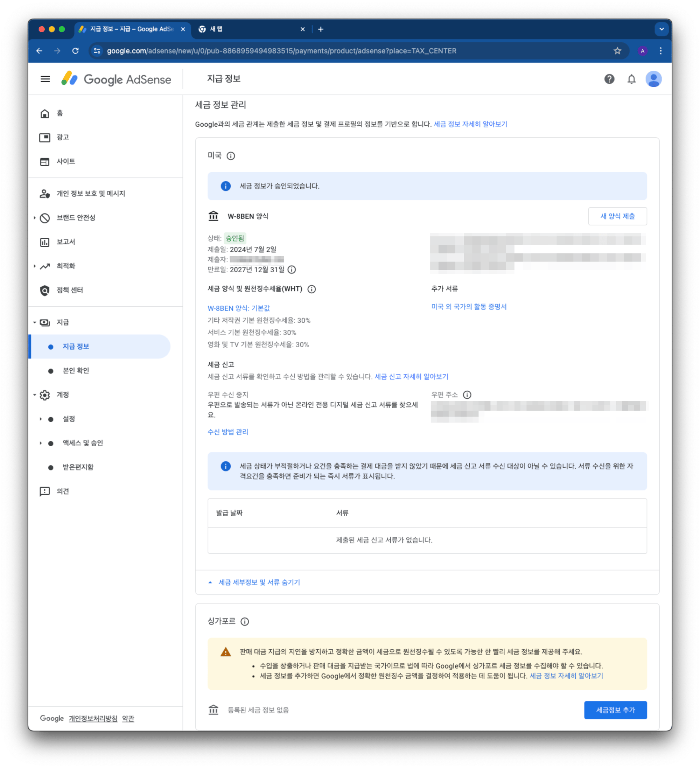Select 지급 정보 in sidebar
The image size is (700, 768).
100,346
